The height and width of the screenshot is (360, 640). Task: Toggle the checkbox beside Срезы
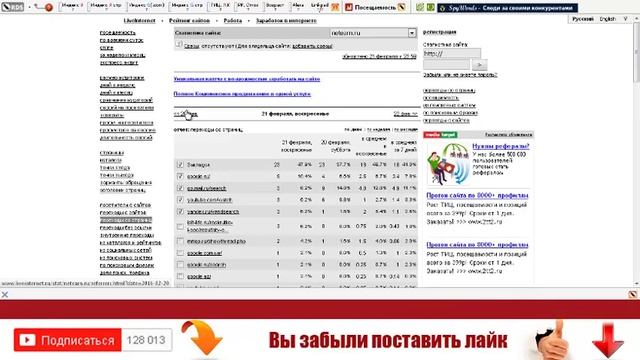[179, 44]
